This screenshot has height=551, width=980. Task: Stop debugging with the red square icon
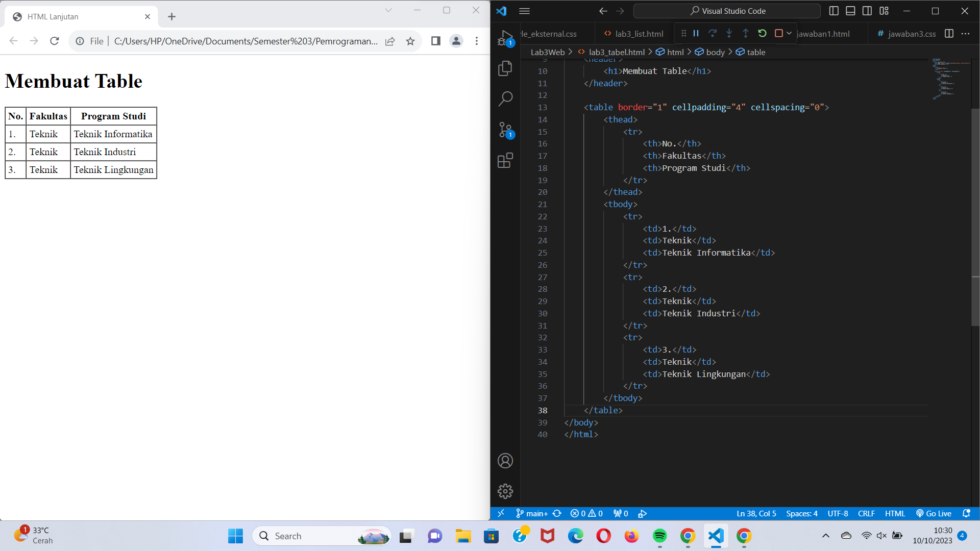[778, 33]
